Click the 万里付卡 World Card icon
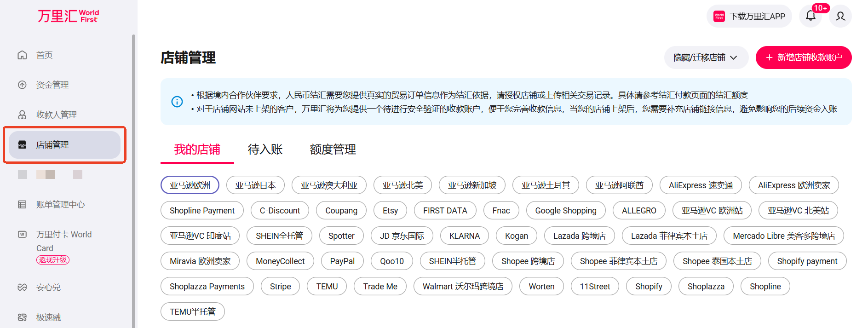 click(22, 234)
